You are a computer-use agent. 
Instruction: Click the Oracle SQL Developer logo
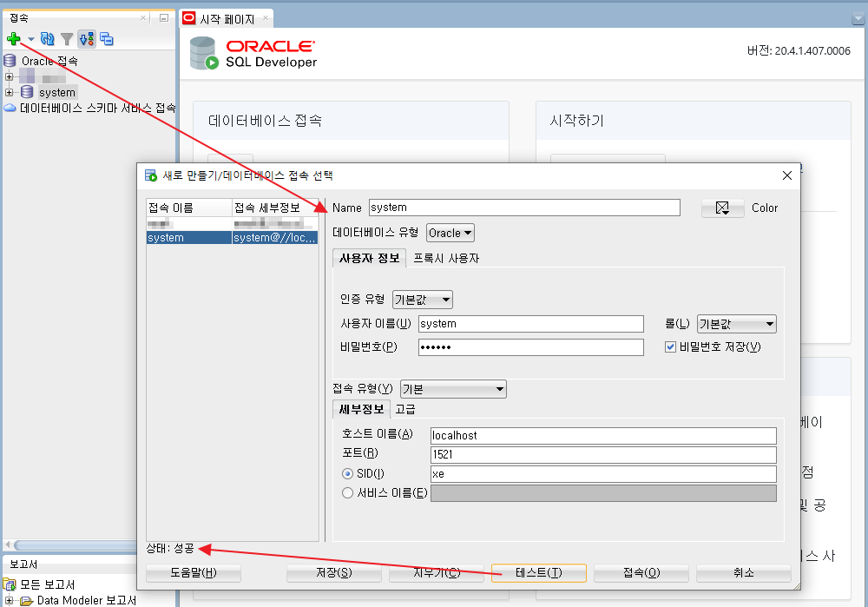(x=253, y=53)
